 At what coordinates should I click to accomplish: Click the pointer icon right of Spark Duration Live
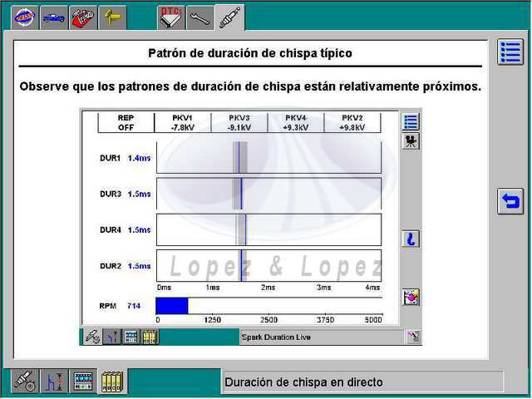(x=414, y=337)
